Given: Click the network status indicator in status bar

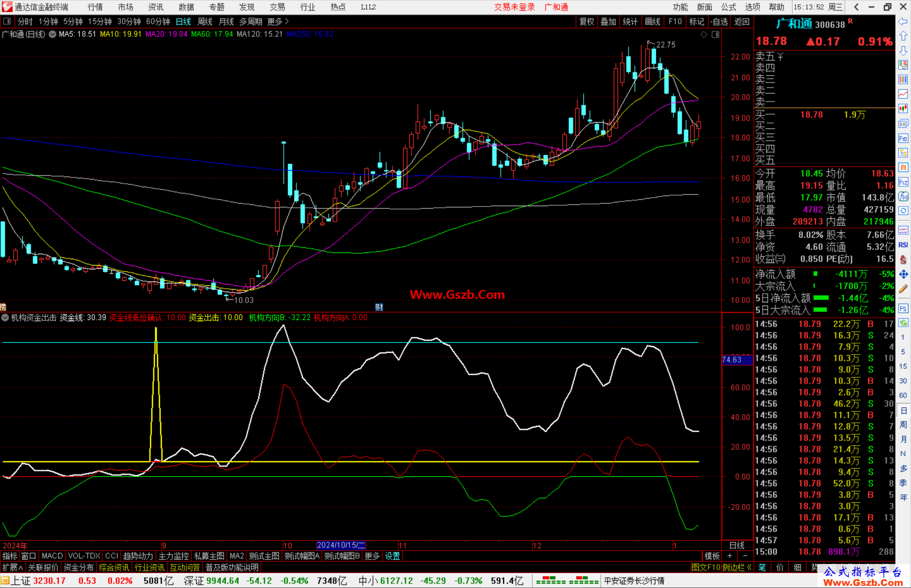Looking at the screenshot, I should (567, 581).
